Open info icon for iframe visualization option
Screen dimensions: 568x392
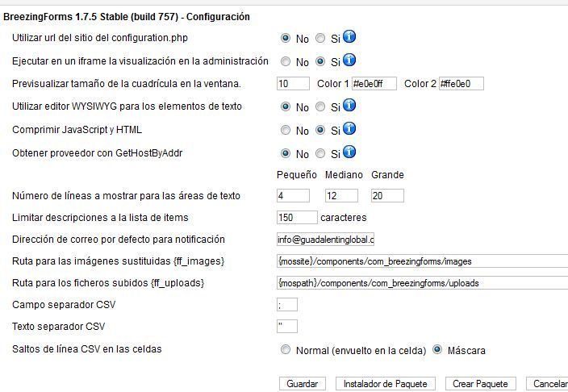pos(349,60)
